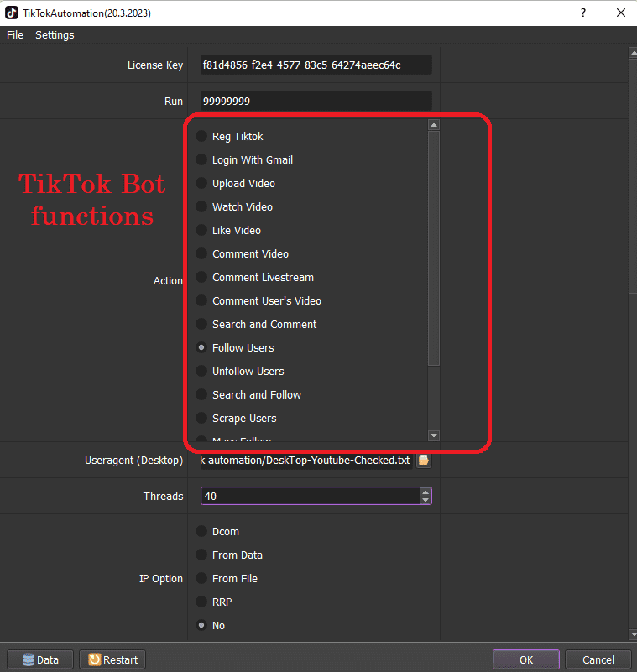Click the Action label
Image resolution: width=637 pixels, height=672 pixels.
click(x=168, y=281)
